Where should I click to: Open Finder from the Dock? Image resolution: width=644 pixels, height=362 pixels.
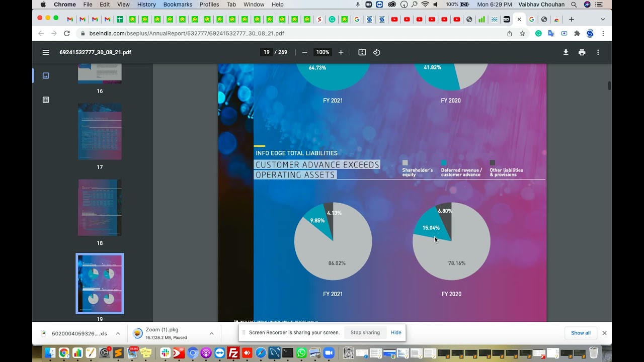(x=50, y=353)
